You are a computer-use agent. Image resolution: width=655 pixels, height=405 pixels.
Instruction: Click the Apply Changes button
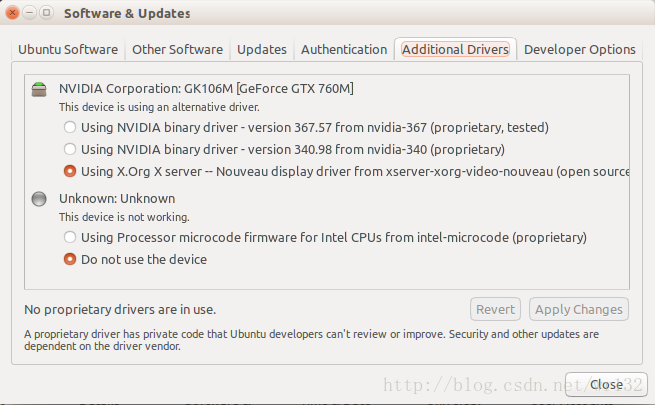point(579,309)
